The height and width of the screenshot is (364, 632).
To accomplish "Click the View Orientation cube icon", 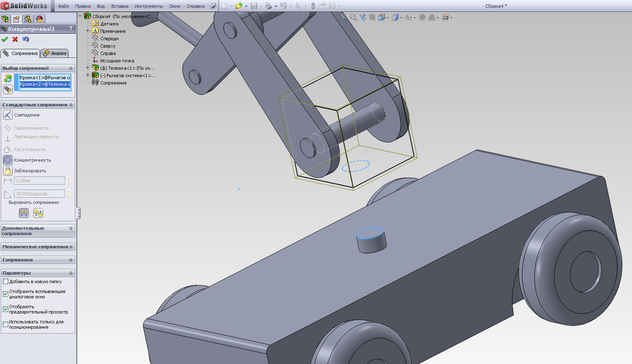I will coord(382,17).
